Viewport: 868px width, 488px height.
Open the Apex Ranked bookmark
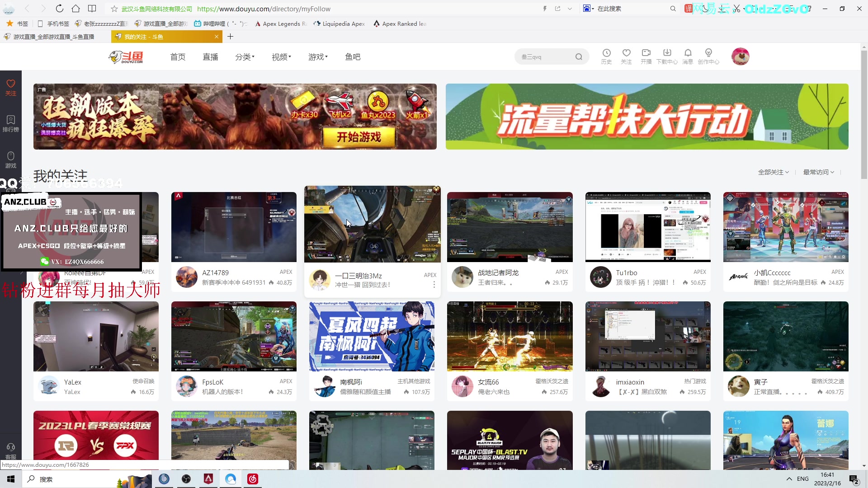tap(400, 23)
